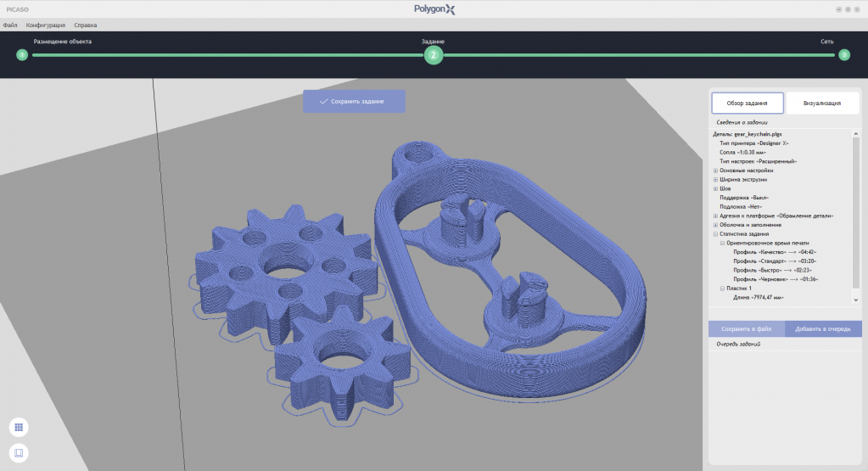Click Добавить в очередь button
This screenshot has height=471, width=868.
[823, 329]
